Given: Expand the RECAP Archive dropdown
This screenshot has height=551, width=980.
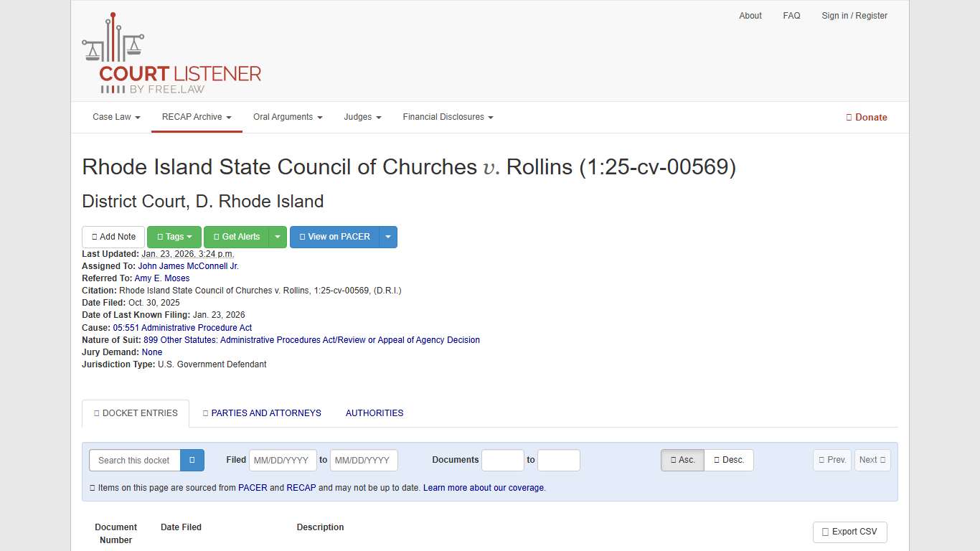Looking at the screenshot, I should coord(196,117).
